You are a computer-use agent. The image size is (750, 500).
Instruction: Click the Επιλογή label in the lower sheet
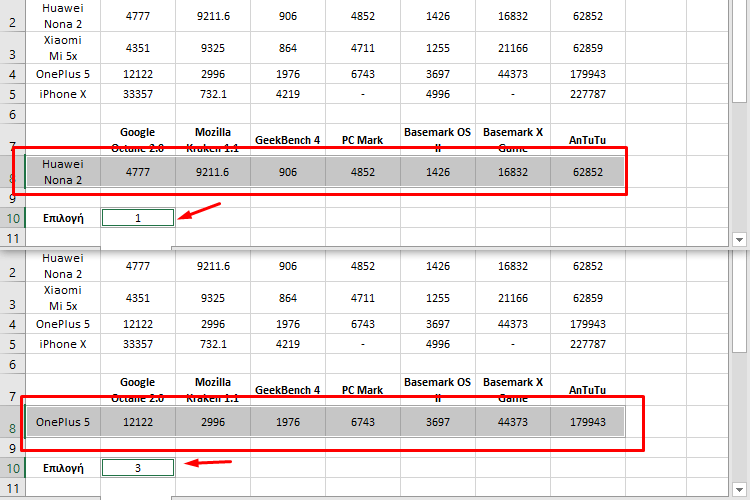63,468
